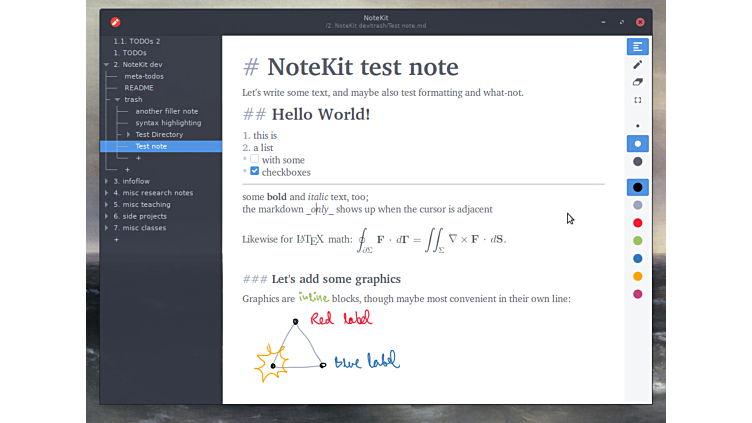Click the NoteKit app icon in header

[x=115, y=21]
